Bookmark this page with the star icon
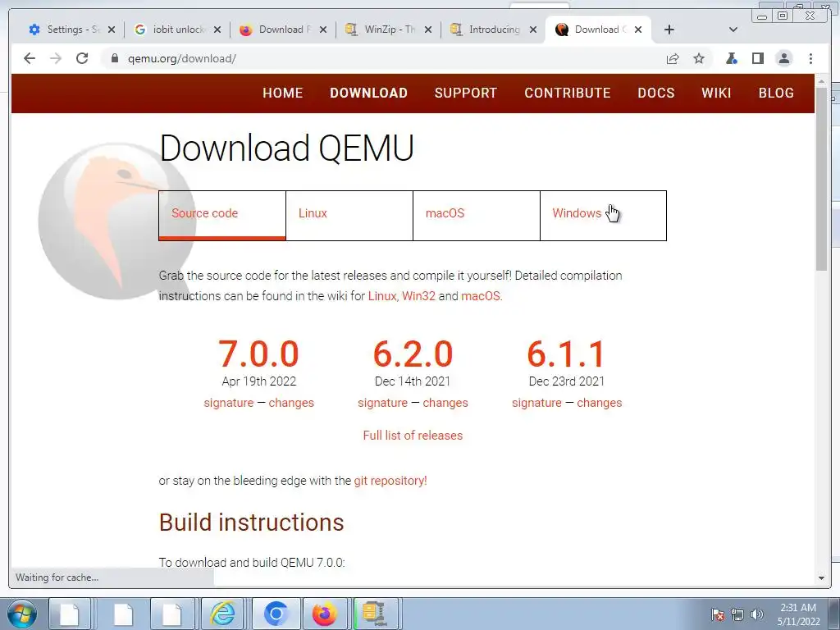 pos(699,58)
